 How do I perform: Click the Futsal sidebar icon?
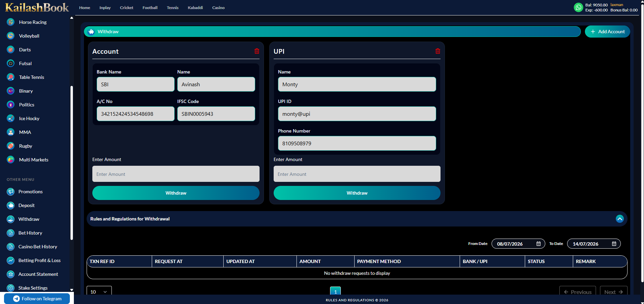(x=11, y=63)
